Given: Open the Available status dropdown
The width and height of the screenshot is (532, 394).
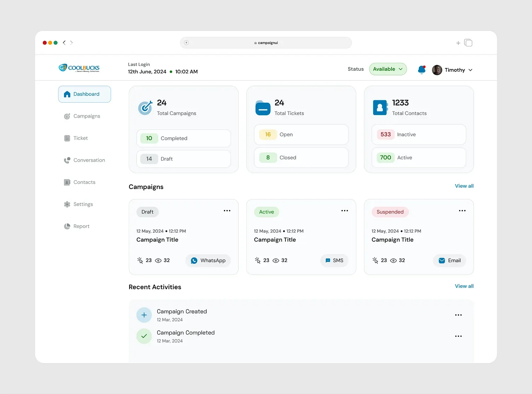Looking at the screenshot, I should [388, 69].
